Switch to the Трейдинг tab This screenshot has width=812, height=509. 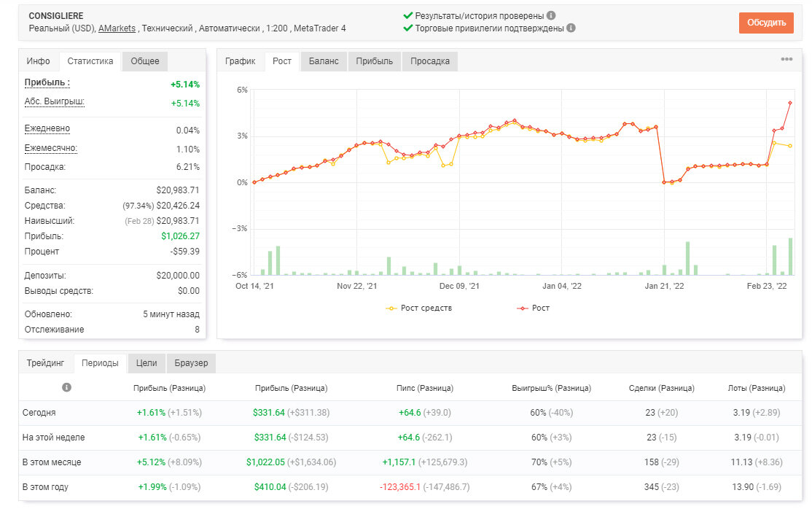click(46, 363)
